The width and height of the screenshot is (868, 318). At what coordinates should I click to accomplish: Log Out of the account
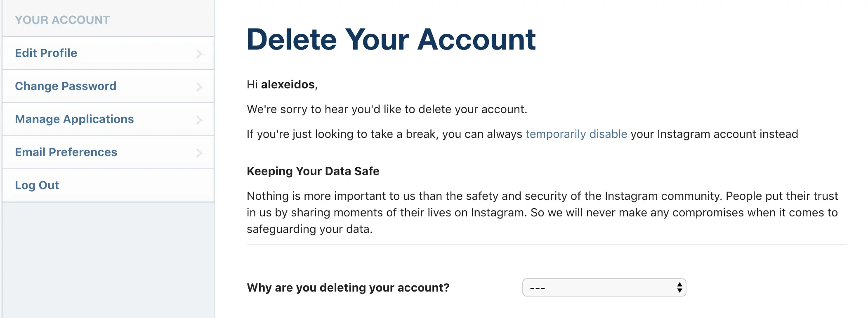[x=37, y=185]
